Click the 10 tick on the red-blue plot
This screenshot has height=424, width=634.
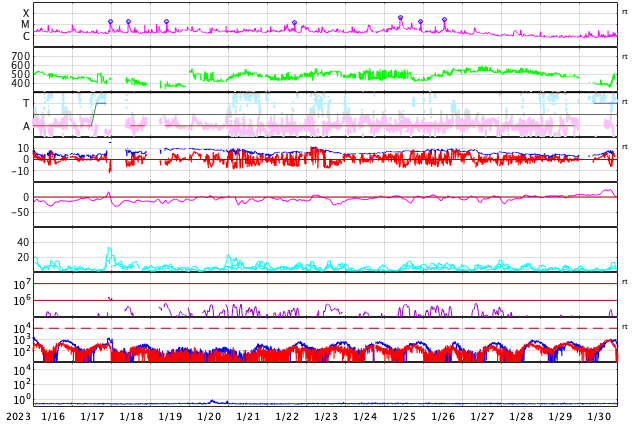point(23,148)
